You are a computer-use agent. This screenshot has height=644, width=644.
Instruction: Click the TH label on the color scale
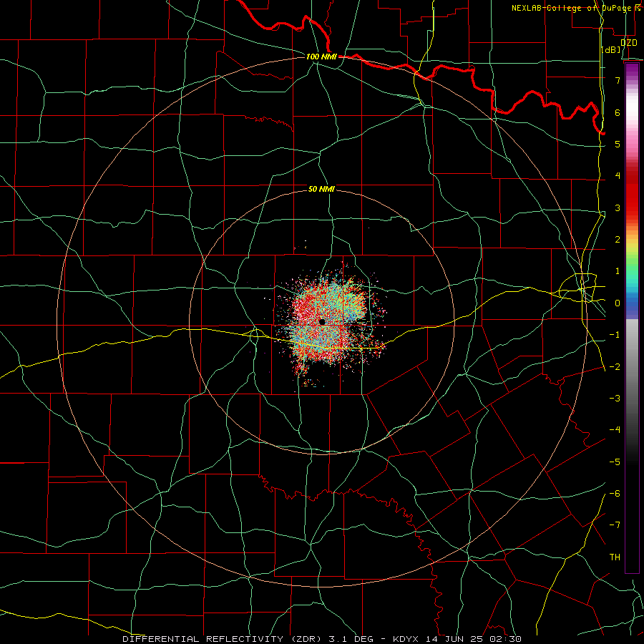(x=615, y=557)
